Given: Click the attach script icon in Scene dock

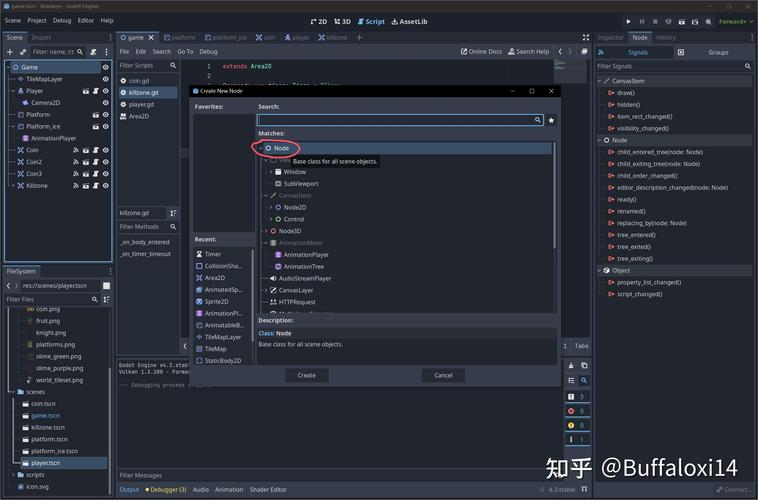Looking at the screenshot, I should (93, 52).
